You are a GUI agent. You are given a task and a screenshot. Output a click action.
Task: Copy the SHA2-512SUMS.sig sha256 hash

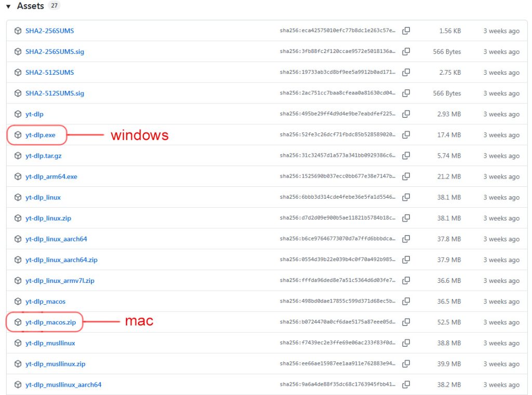coord(406,93)
